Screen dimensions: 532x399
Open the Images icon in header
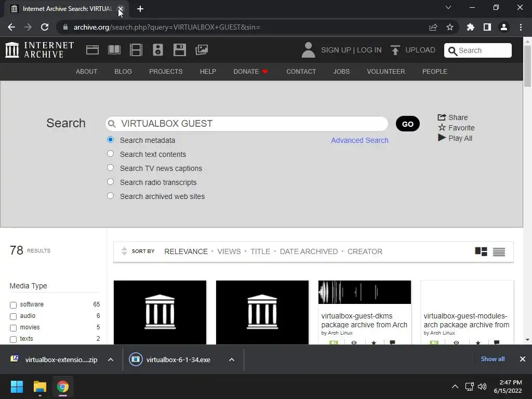(x=202, y=50)
